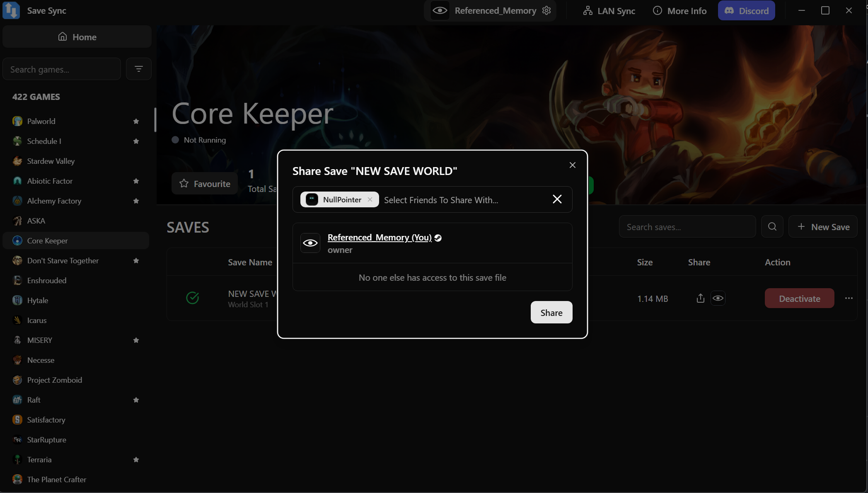
Task: Click The Planet Crafter game icon
Action: (x=17, y=479)
